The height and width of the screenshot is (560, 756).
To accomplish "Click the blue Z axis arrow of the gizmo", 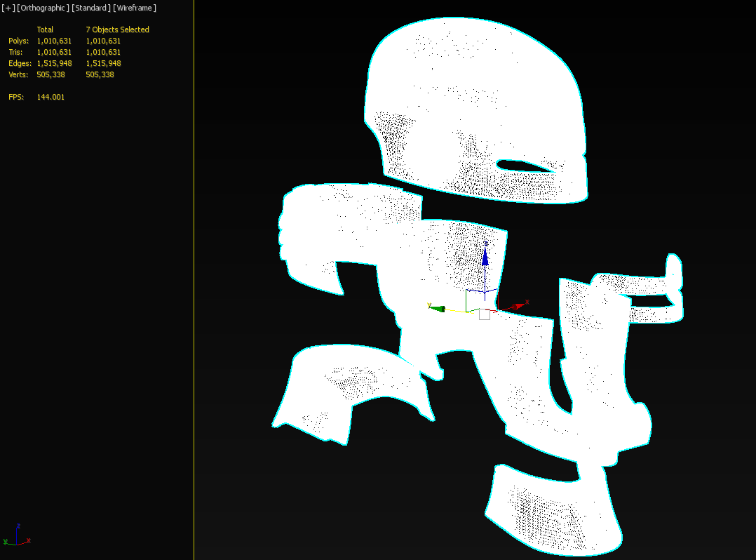I will (485, 258).
